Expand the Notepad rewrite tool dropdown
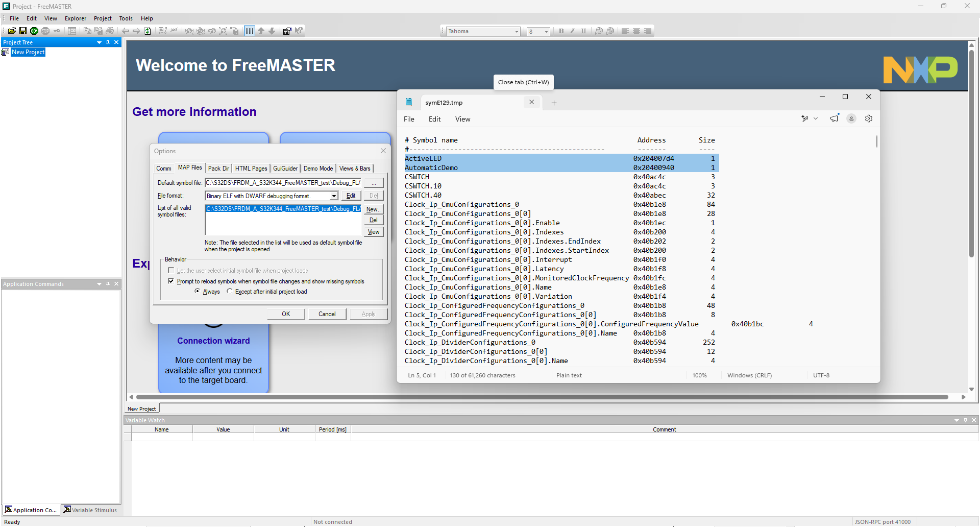 tap(816, 118)
